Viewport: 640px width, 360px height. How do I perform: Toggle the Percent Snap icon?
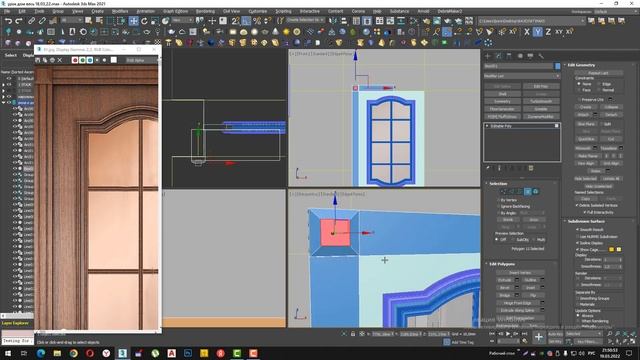tap(257, 21)
